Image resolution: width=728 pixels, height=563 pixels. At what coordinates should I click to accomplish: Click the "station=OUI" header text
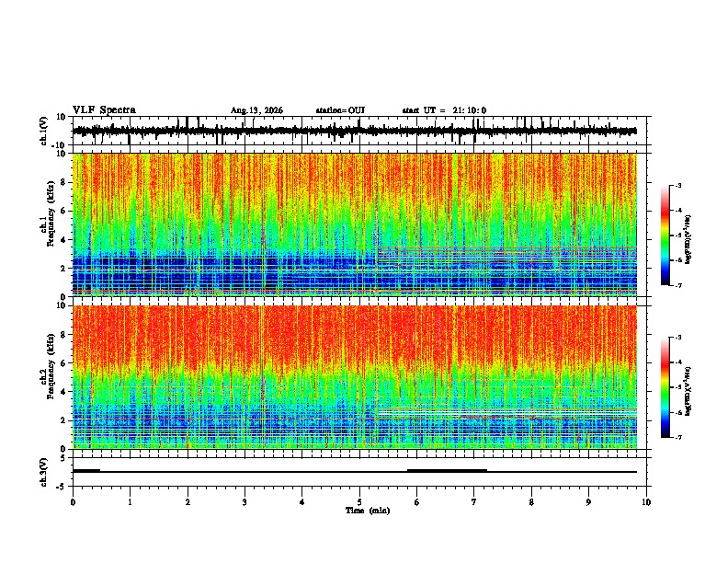pos(340,110)
